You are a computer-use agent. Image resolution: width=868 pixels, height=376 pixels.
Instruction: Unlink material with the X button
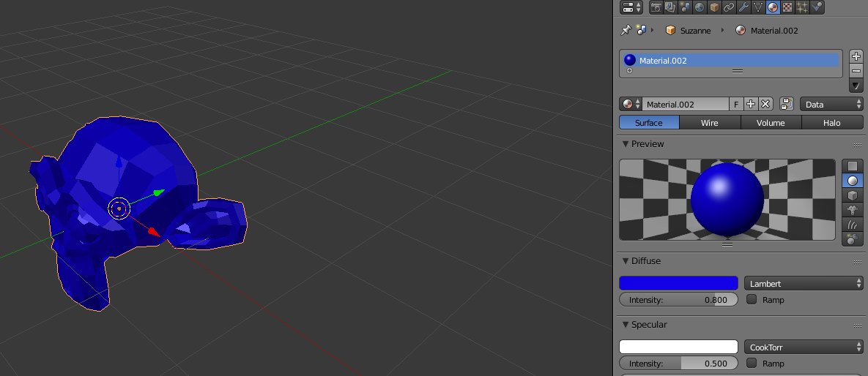pos(765,104)
